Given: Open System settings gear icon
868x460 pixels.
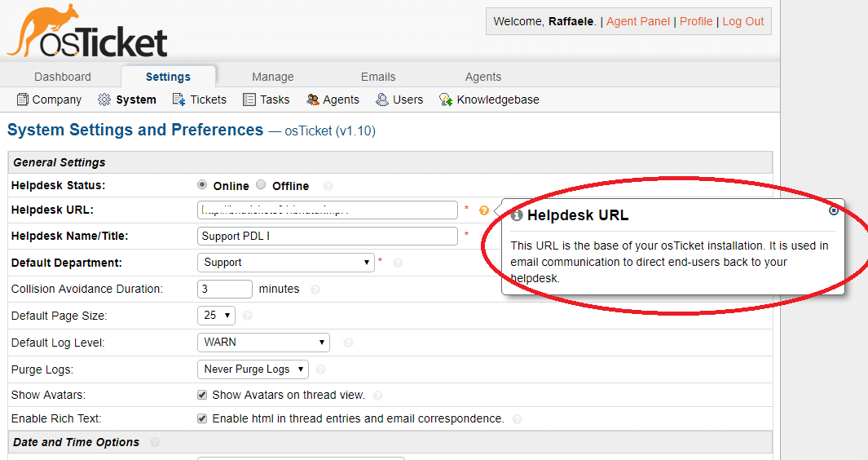Looking at the screenshot, I should click(104, 100).
